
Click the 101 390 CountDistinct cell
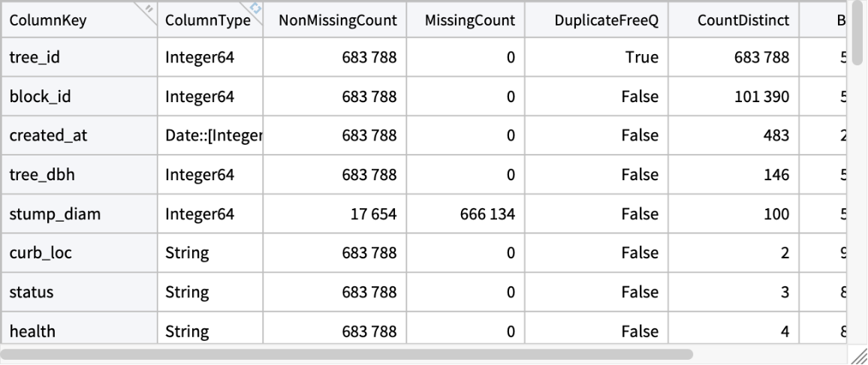point(763,96)
